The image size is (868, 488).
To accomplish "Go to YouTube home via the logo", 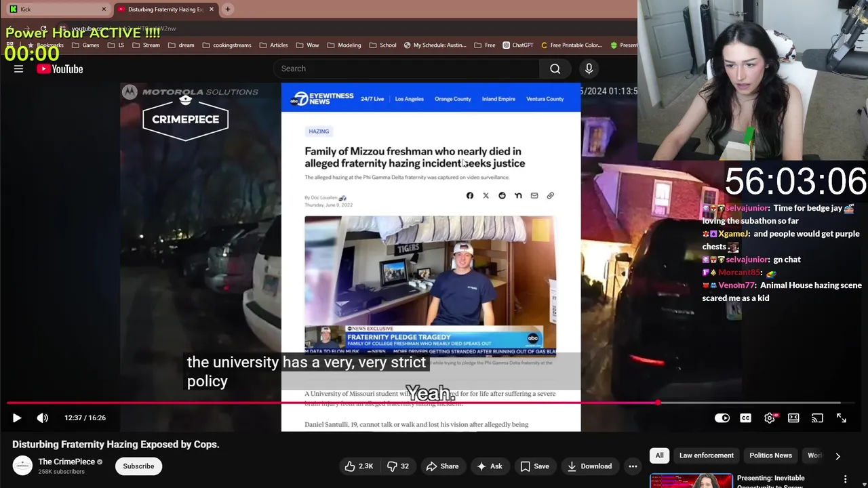I will click(60, 68).
